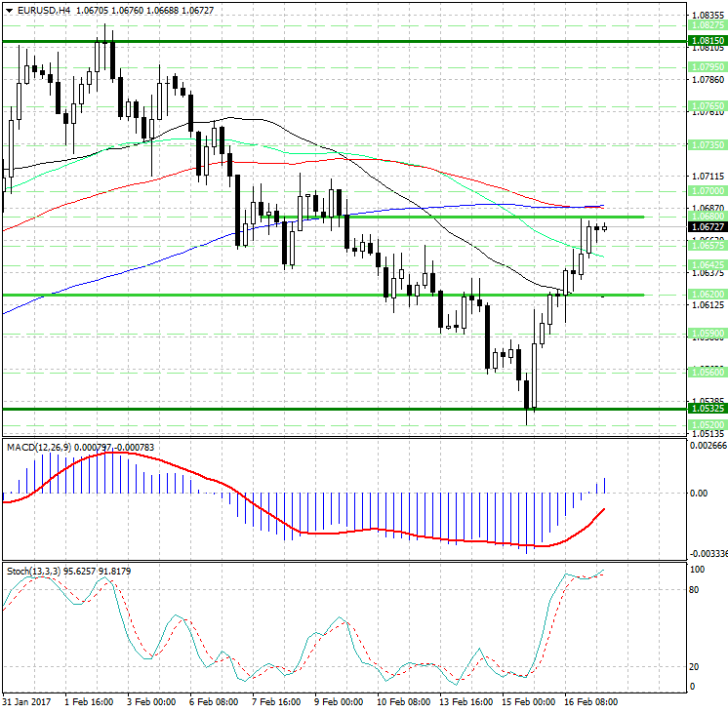Screen dimensions: 728x713
Task: Select the Stoch(13,3,3) indicator label
Action: tap(34, 571)
